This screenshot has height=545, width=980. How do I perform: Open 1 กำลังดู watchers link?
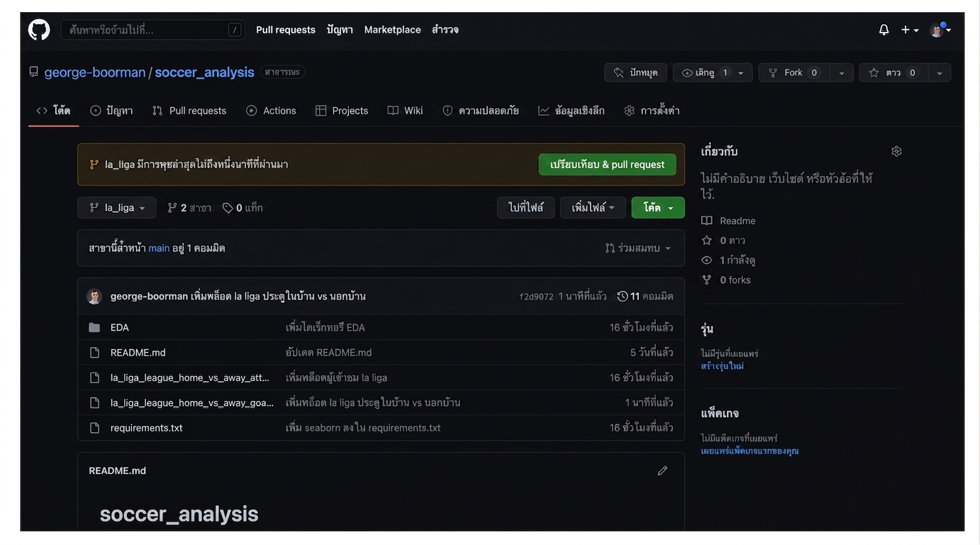tap(728, 260)
